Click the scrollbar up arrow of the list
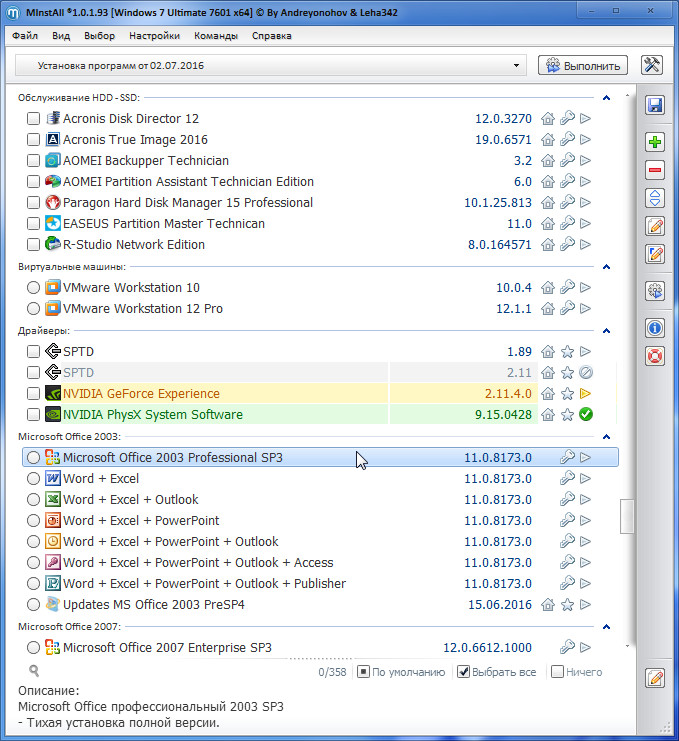The image size is (679, 741). [x=627, y=95]
